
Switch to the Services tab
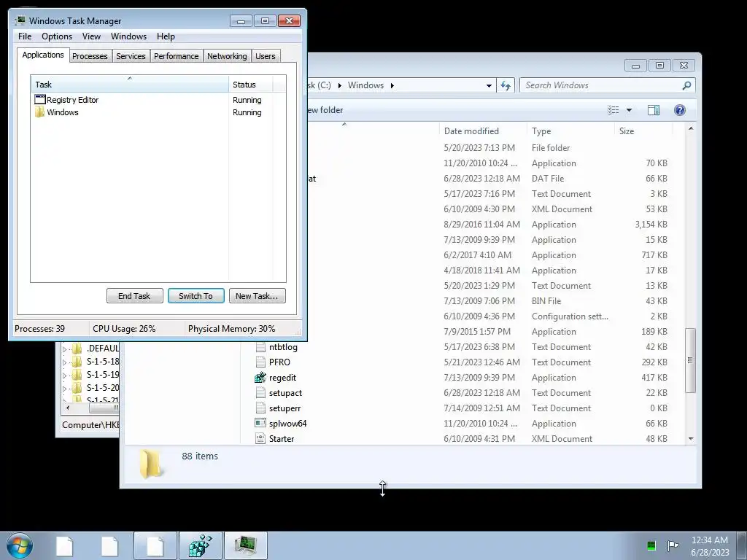[131, 55]
